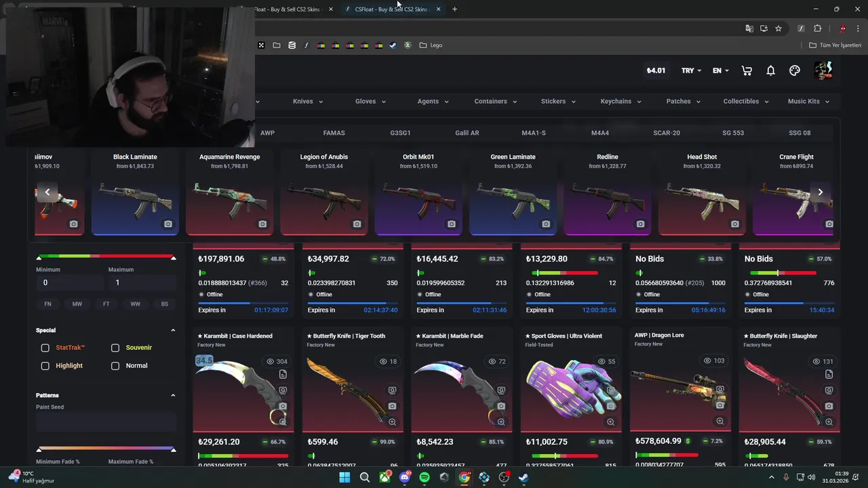Bookmark this page with the star icon

pos(778,28)
